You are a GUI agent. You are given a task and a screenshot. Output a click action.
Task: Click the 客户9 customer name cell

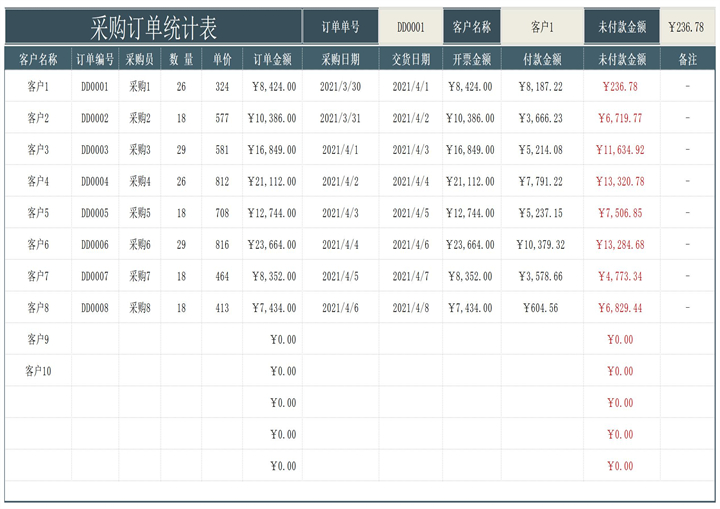38,340
